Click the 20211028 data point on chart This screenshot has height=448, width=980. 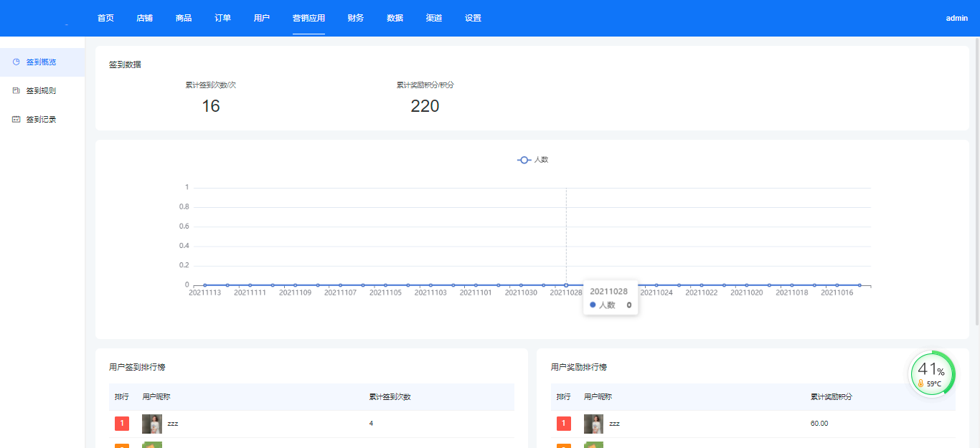[566, 285]
